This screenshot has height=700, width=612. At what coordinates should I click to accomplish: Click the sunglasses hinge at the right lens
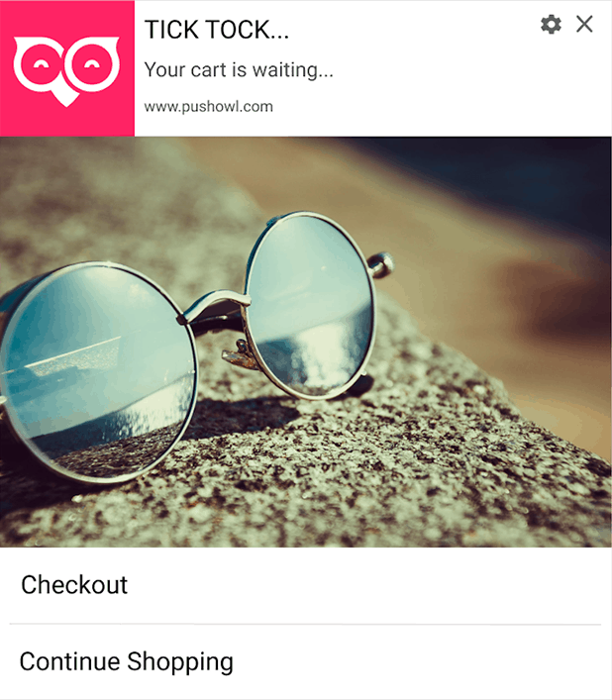coord(381,263)
